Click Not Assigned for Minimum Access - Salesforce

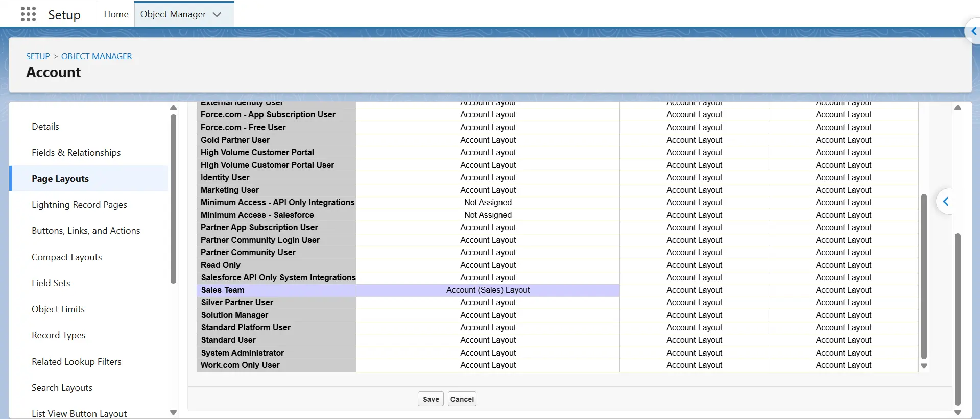(488, 215)
